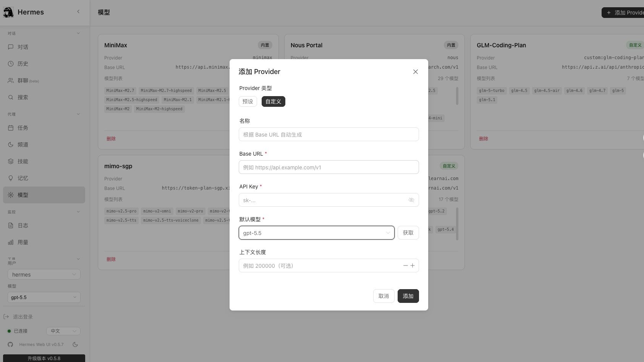Click mimo-v2.5-pro model tag
The image size is (644, 362).
(121, 211)
